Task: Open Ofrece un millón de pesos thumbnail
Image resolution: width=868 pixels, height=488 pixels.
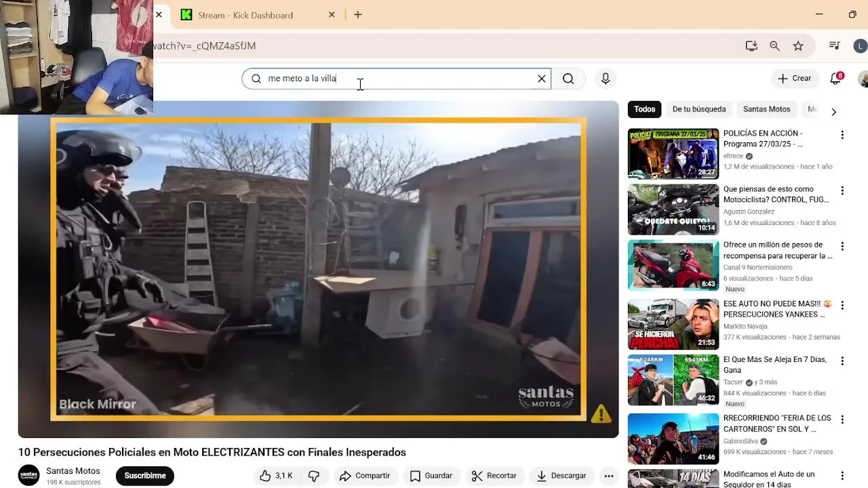Action: tap(673, 266)
